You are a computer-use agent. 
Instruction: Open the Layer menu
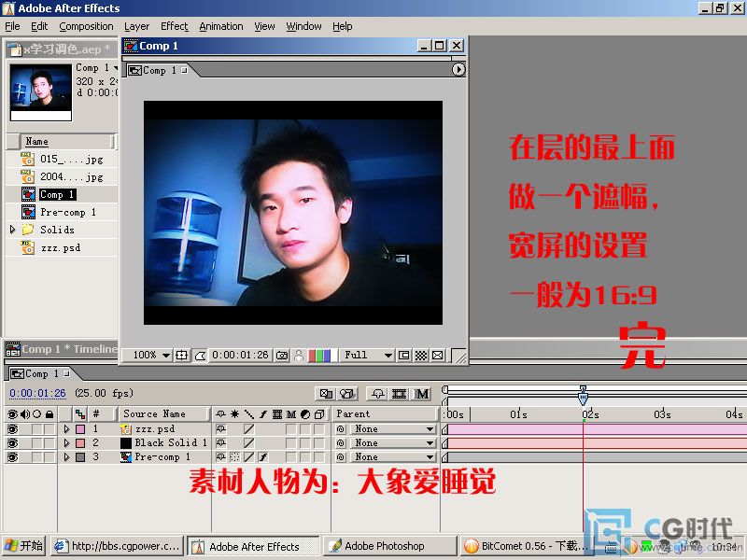[136, 26]
